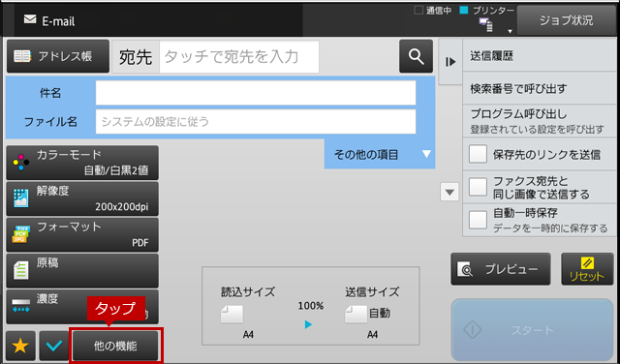620x364 pixels.
Task: Open the address book
Action: pos(58,56)
